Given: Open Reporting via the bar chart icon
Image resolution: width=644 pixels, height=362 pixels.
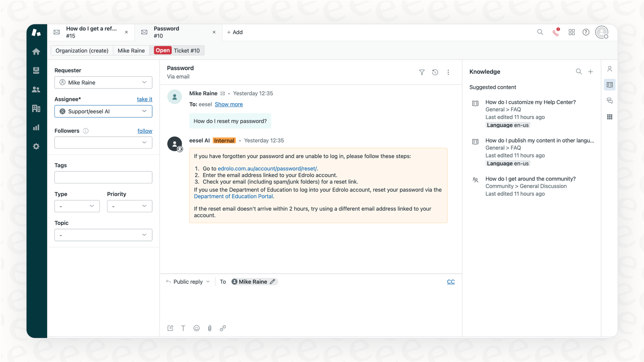Looking at the screenshot, I should 36,127.
